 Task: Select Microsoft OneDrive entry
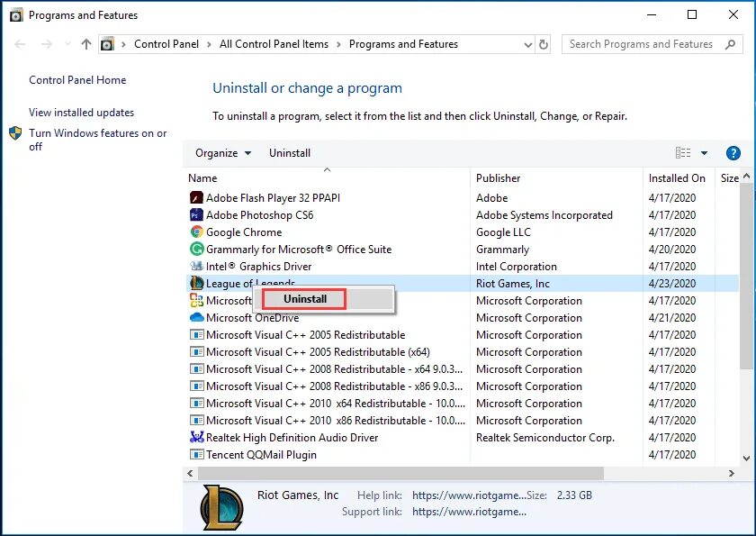pyautogui.click(x=253, y=318)
